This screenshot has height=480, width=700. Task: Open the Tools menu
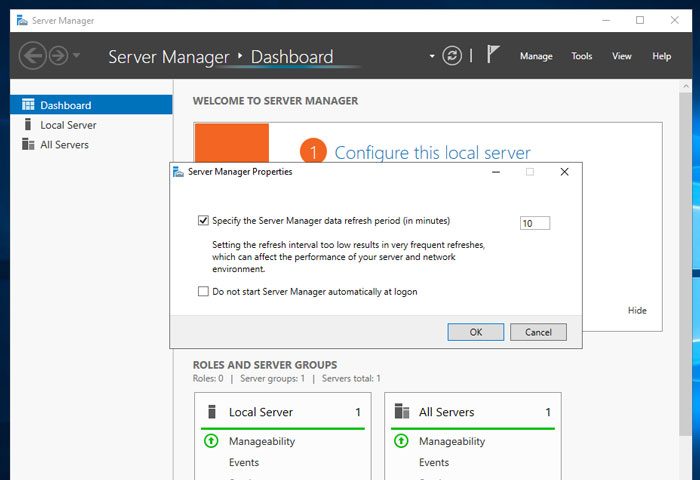(x=582, y=56)
